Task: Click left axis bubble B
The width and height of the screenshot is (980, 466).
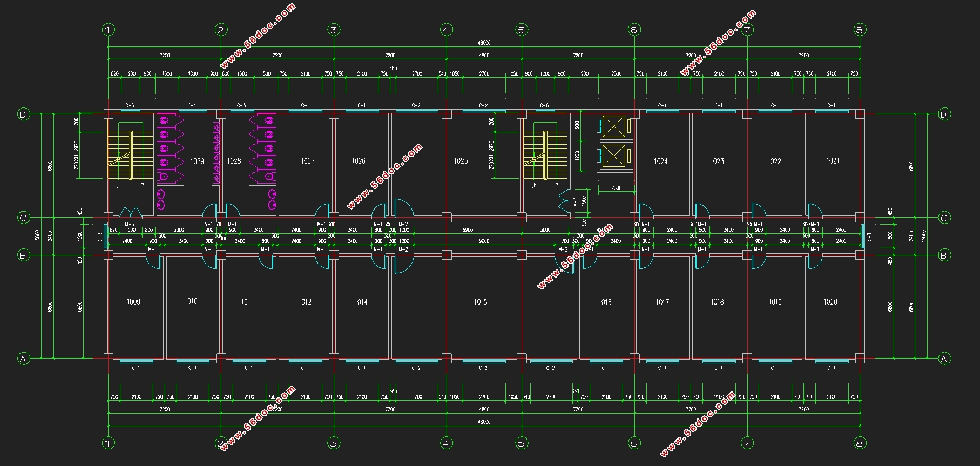Action: pos(23,255)
